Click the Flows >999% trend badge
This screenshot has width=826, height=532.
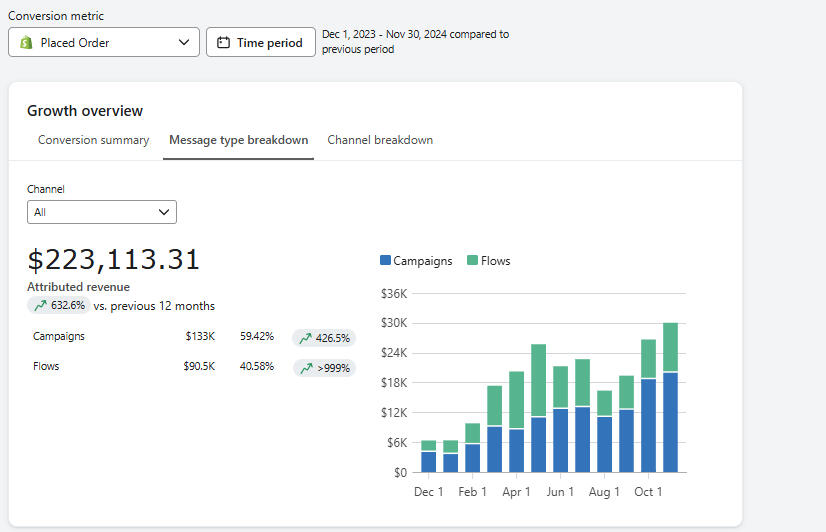click(323, 368)
